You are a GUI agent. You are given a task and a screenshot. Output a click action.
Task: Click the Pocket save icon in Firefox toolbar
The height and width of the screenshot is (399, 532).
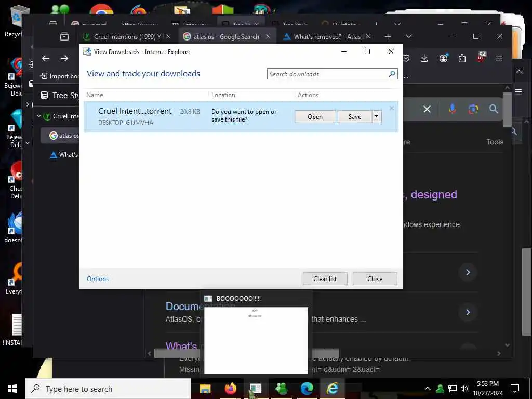point(406,58)
